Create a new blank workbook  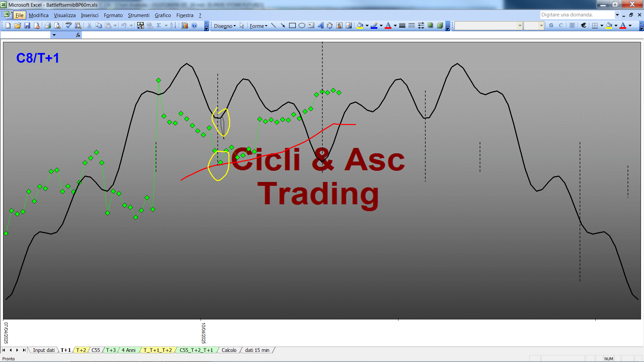8,25
